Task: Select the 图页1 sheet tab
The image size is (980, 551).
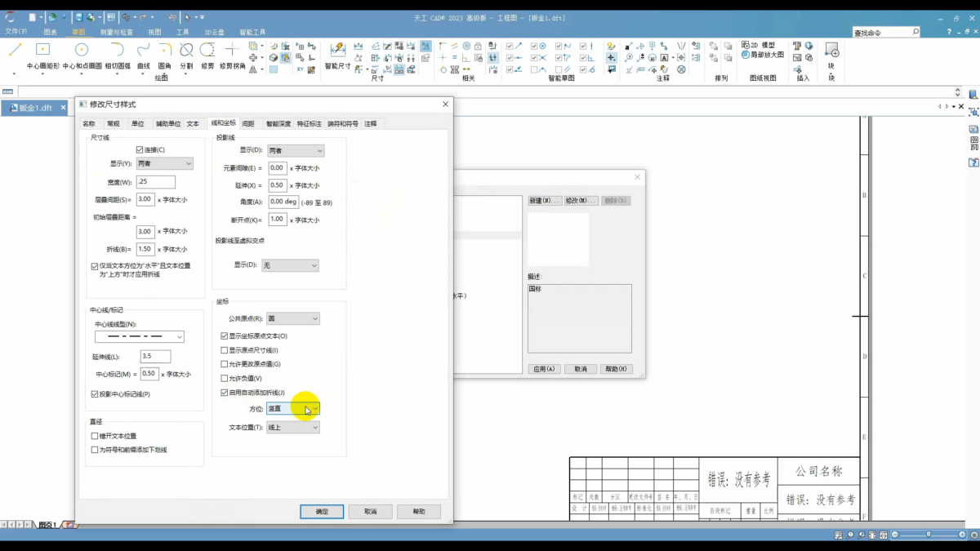Action: 47,524
